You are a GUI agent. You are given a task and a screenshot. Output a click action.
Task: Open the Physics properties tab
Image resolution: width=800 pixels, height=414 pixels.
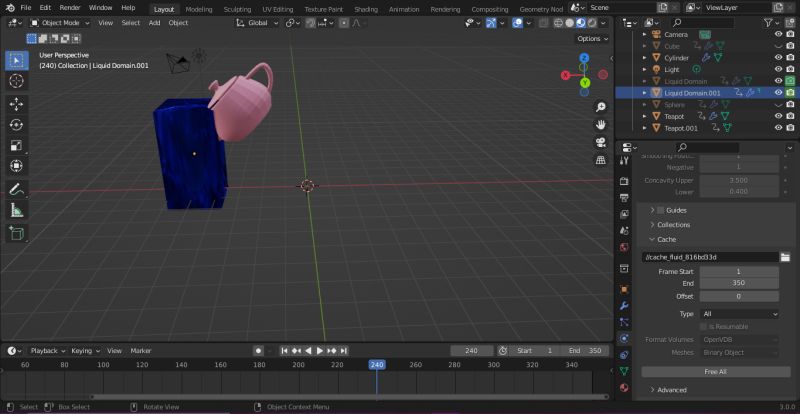click(624, 338)
